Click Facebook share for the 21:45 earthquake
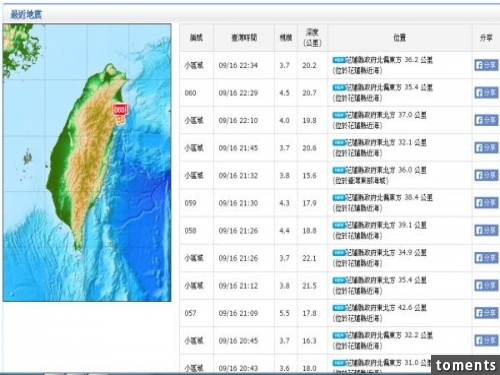This screenshot has height=375, width=500. [x=486, y=148]
